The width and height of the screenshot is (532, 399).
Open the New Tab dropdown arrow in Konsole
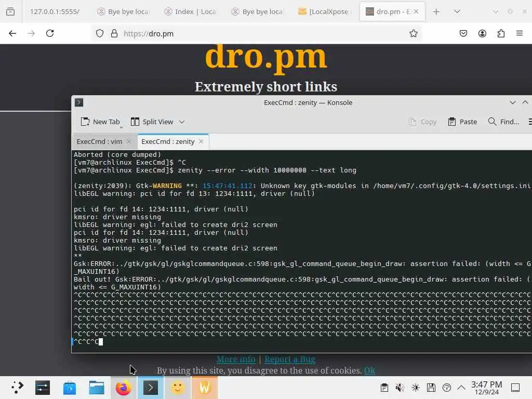(121, 127)
